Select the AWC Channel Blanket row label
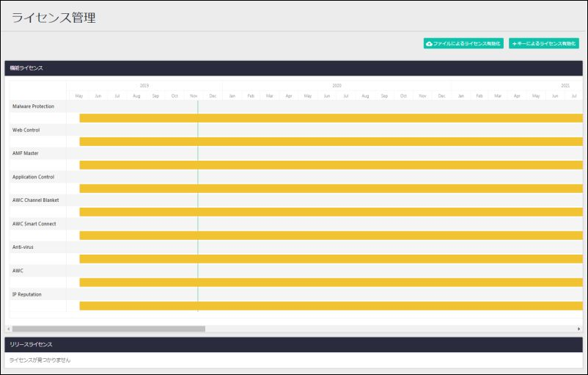The width and height of the screenshot is (588, 375). (36, 200)
